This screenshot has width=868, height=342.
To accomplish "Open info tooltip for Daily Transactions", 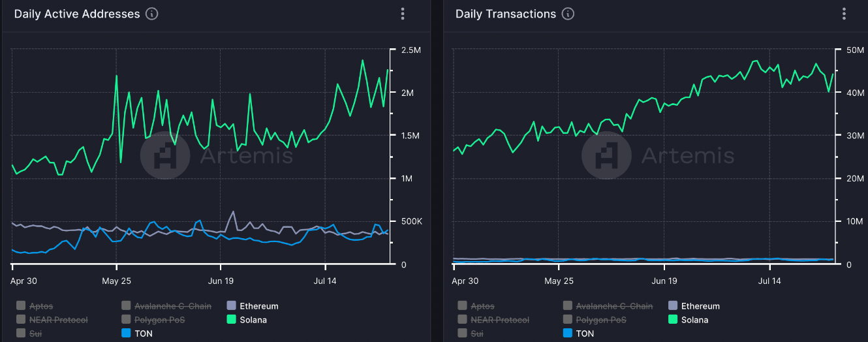I will coord(568,14).
